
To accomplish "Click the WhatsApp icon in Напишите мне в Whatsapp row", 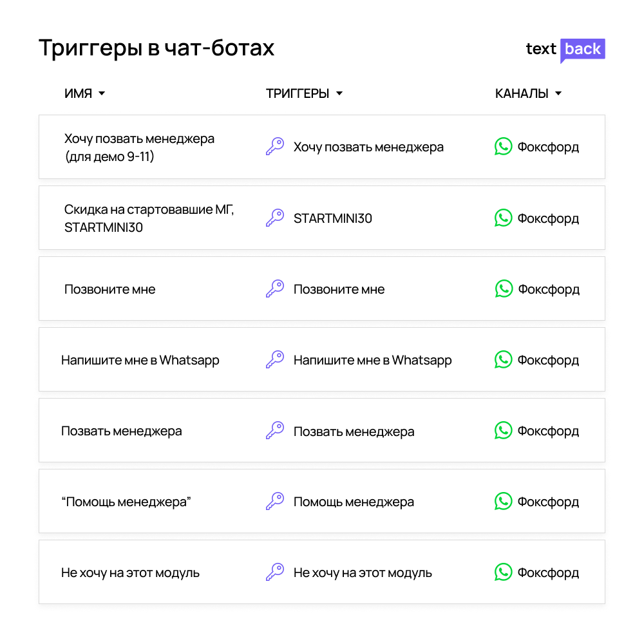I will tap(503, 359).
